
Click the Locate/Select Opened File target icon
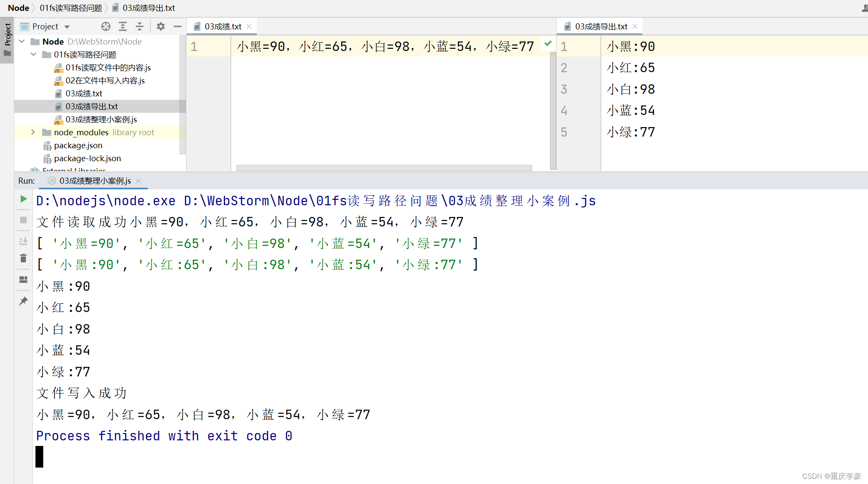(x=106, y=26)
